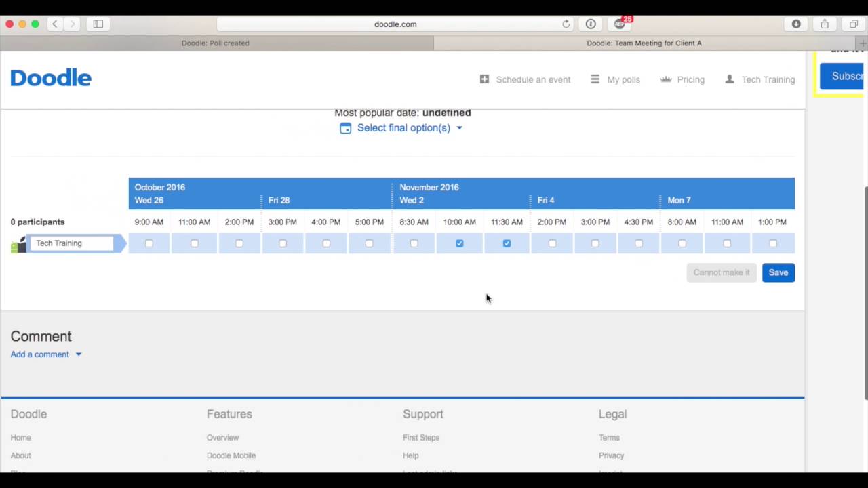This screenshot has height=488, width=868.
Task: Open Schedule an event
Action: tap(533, 79)
